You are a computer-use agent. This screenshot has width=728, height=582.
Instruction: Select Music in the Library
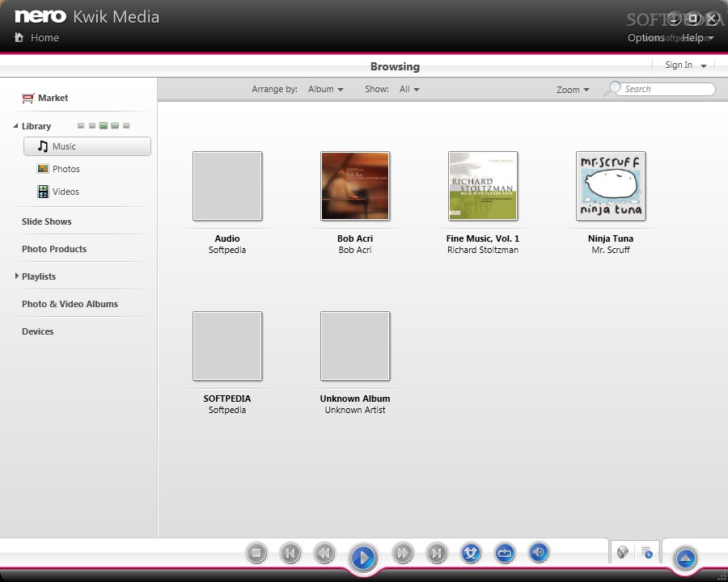click(87, 146)
